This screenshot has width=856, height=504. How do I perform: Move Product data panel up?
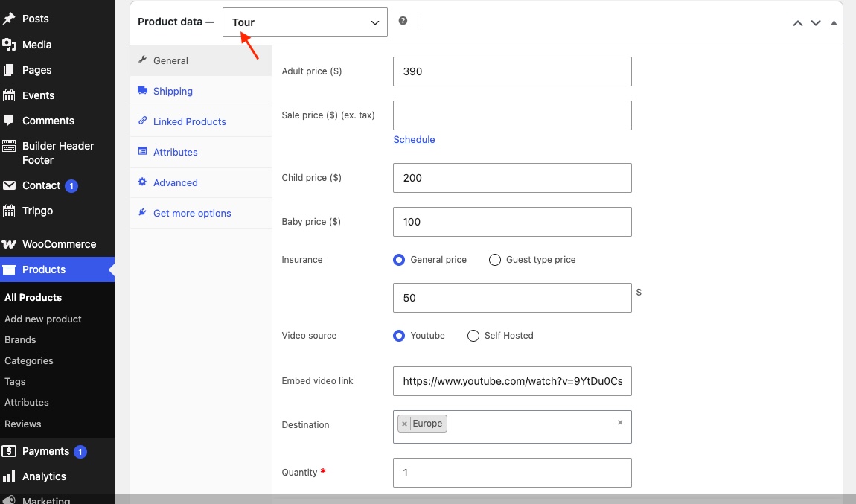click(798, 23)
